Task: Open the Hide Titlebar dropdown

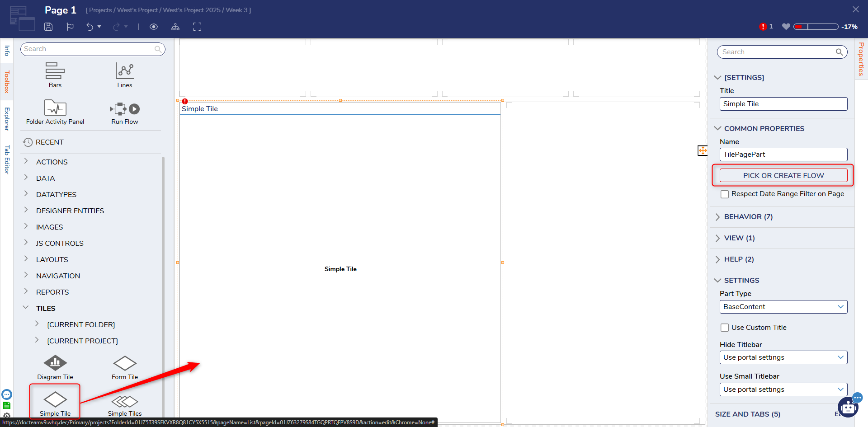Action: pyautogui.click(x=783, y=357)
